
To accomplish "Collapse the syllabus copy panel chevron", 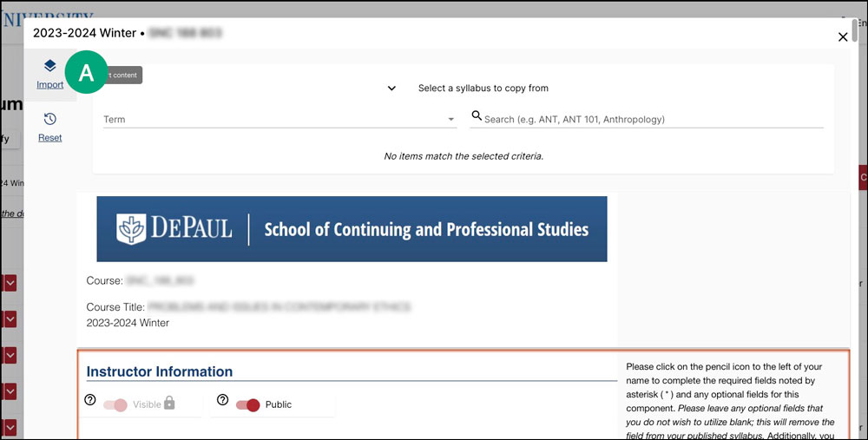I will click(391, 88).
